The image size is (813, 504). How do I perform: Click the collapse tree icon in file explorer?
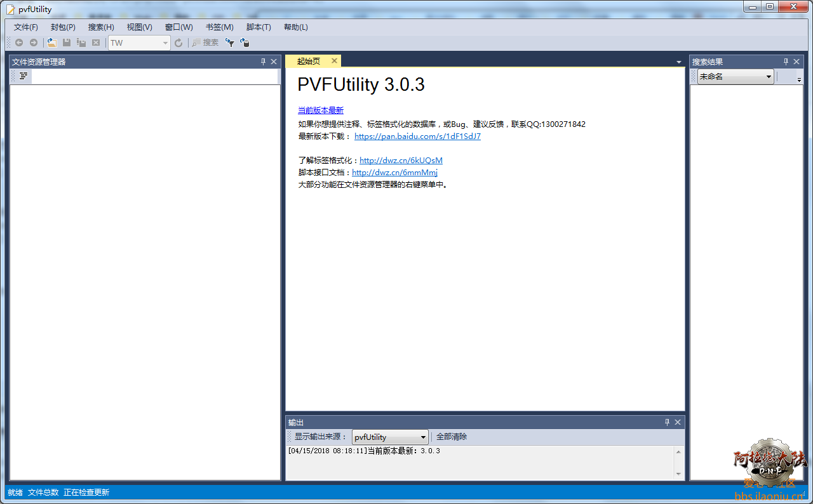click(23, 76)
